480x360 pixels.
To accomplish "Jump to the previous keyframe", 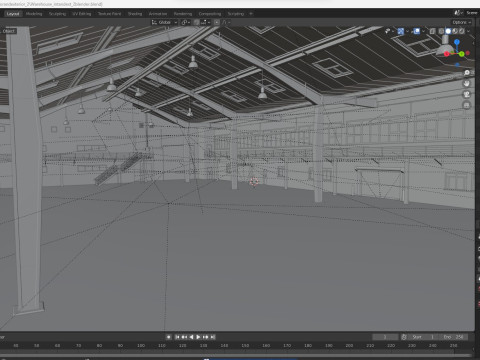I will tap(184, 337).
